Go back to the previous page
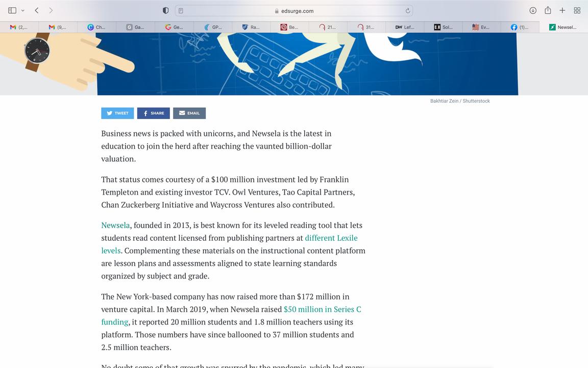Image resolution: width=588 pixels, height=368 pixels. 37,11
